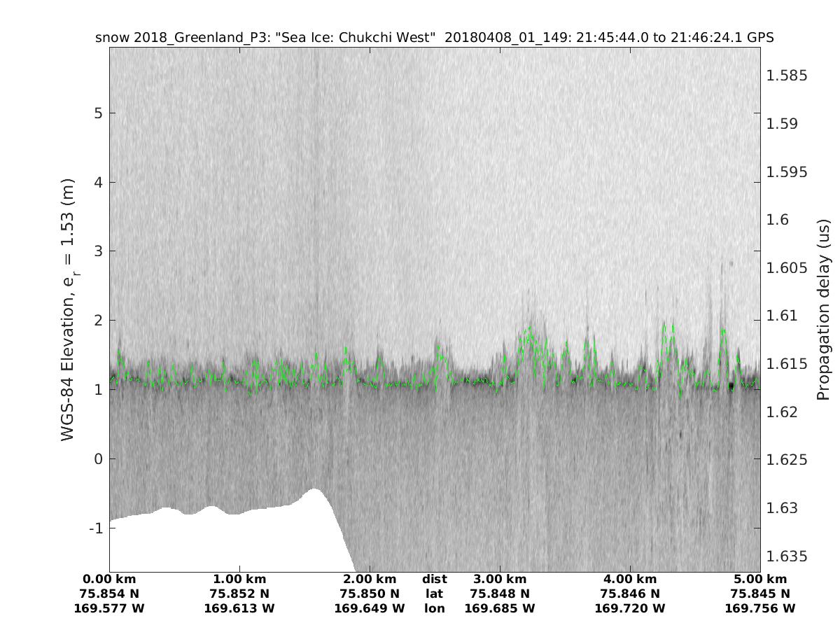Click the plot title text at top
The width and height of the screenshot is (840, 630).
tap(434, 38)
